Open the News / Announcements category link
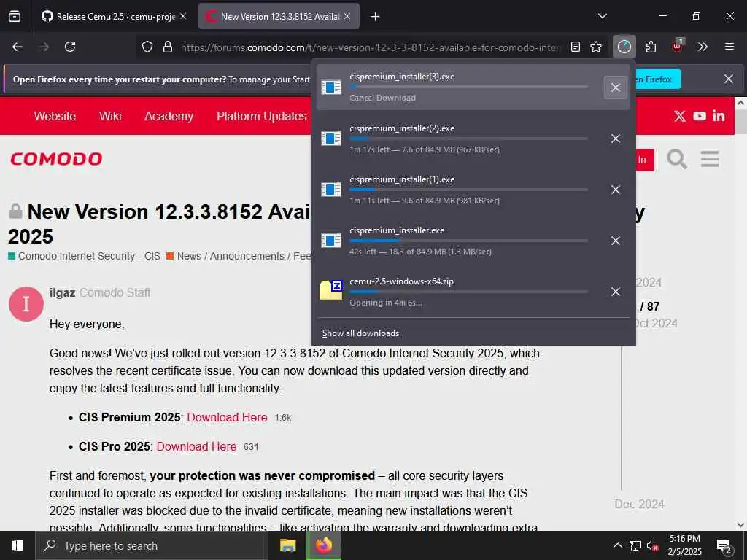The image size is (747, 560). click(239, 256)
